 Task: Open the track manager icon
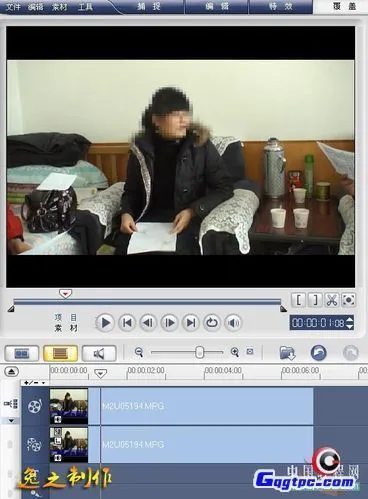pyautogui.click(x=11, y=404)
